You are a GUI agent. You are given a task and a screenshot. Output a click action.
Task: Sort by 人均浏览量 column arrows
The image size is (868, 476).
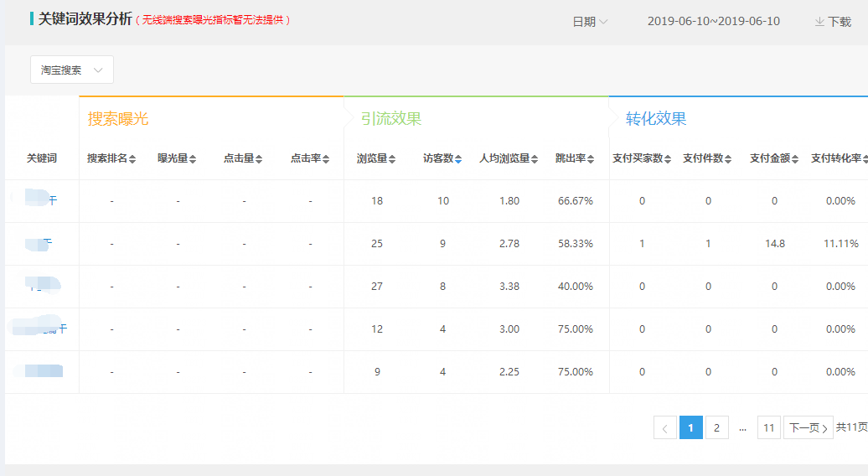(535, 159)
